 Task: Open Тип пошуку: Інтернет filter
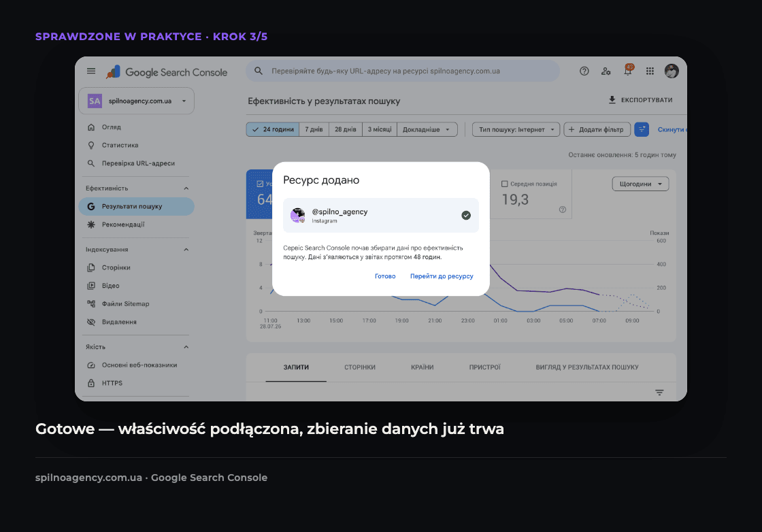pos(516,129)
